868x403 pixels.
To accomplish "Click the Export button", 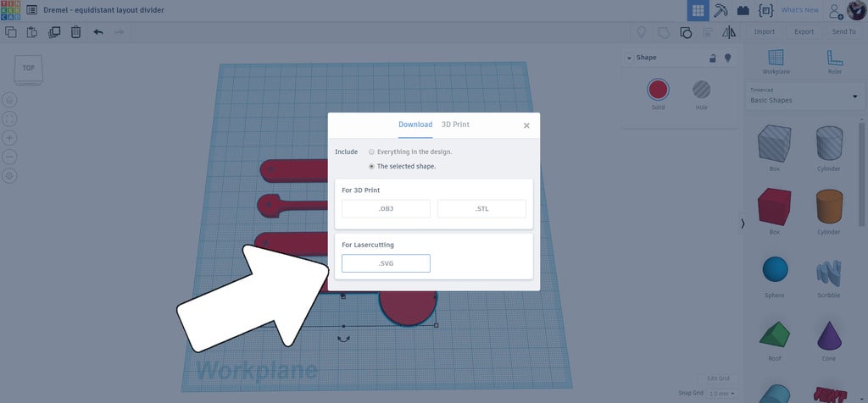I will point(804,32).
